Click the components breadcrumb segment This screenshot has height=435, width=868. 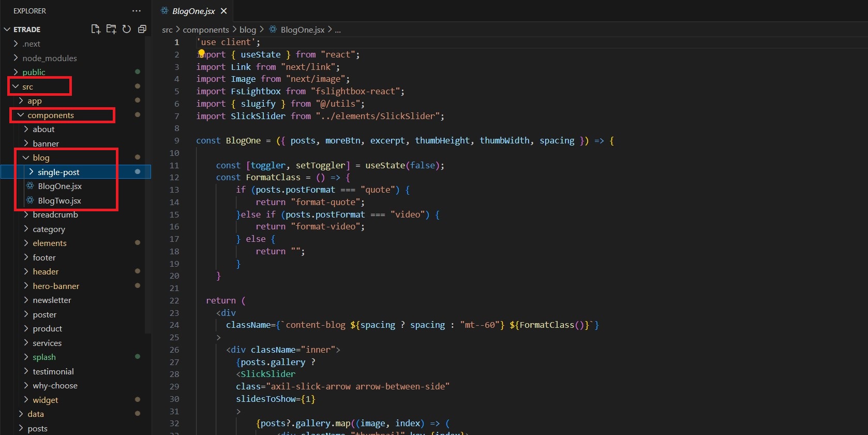click(x=206, y=30)
